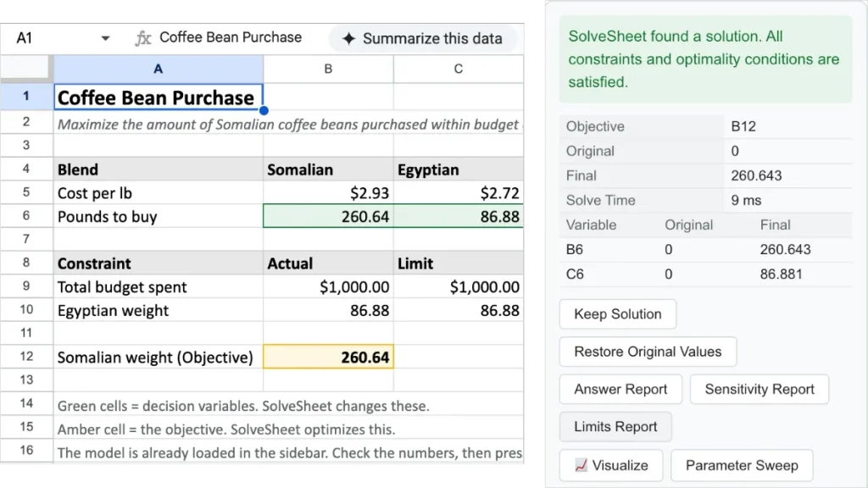Select the Somalian cost cell $2.93

[328, 193]
